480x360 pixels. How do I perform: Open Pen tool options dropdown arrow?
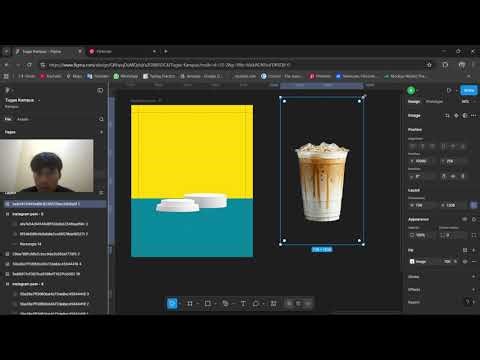pos(233,304)
